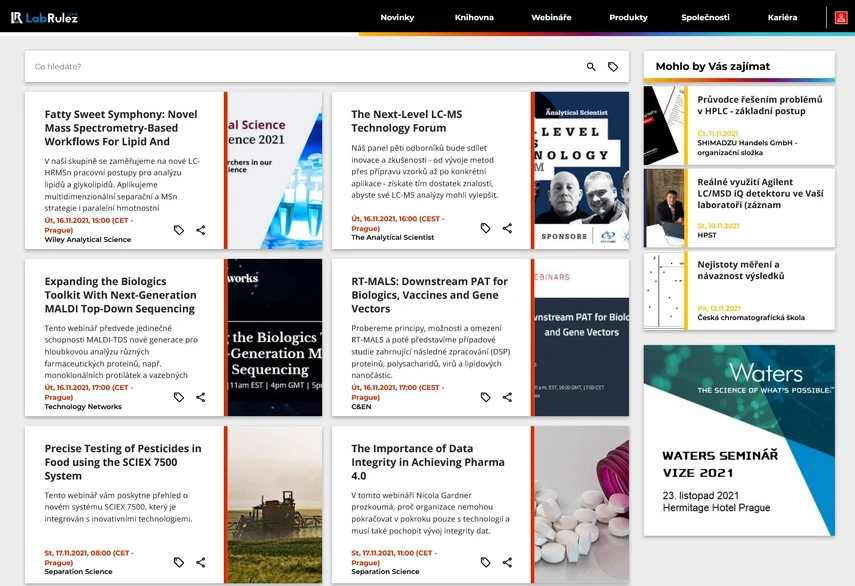Click date 'St, 17.11.2021, 08:00' on Pesticides card
This screenshot has width=855, height=586.
(x=88, y=557)
